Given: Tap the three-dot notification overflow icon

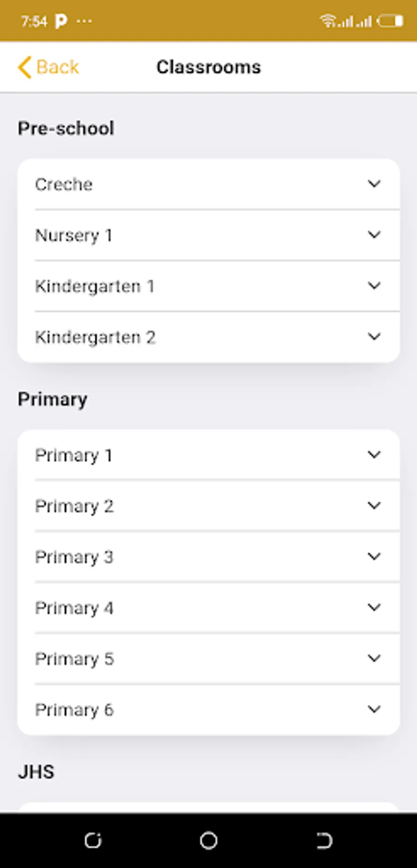Looking at the screenshot, I should coord(84,21).
